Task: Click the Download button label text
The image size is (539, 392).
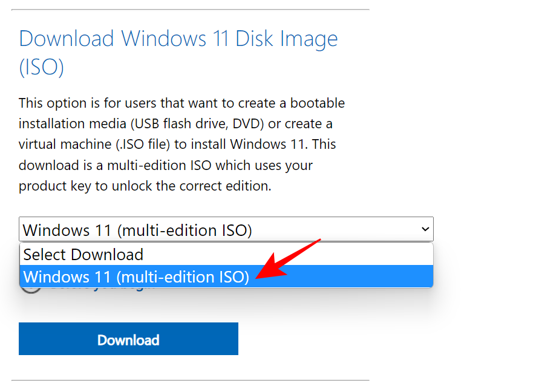Action: (128, 339)
